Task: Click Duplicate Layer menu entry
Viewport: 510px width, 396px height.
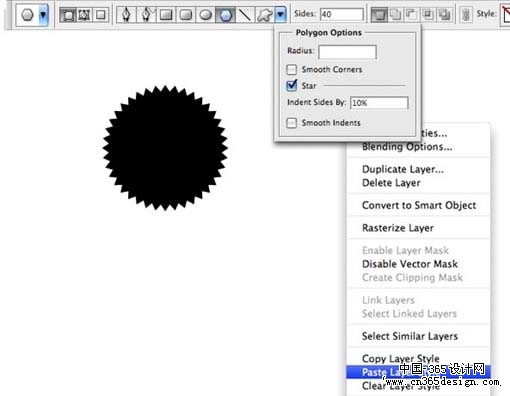Action: tap(403, 169)
